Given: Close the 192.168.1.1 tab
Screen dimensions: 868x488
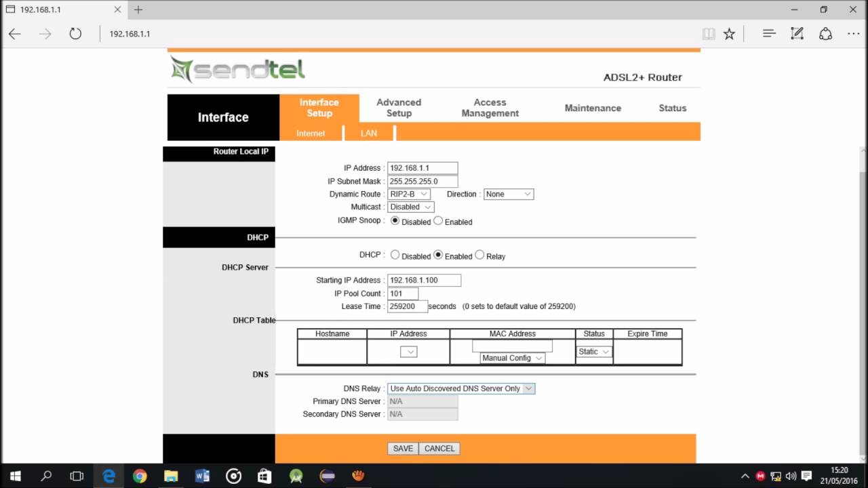Looking at the screenshot, I should coord(117,9).
